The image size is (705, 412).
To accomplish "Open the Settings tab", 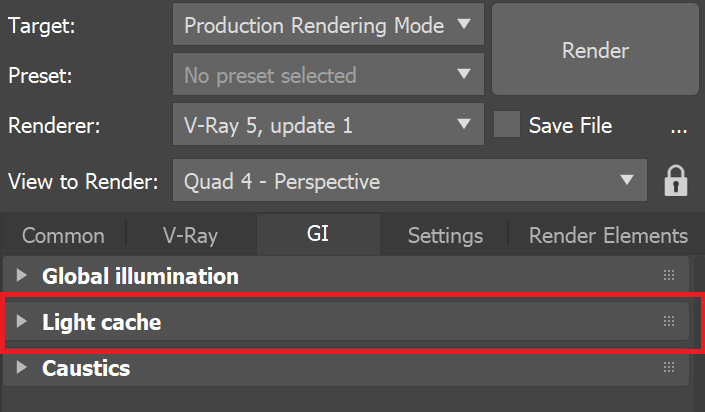I will [445, 236].
